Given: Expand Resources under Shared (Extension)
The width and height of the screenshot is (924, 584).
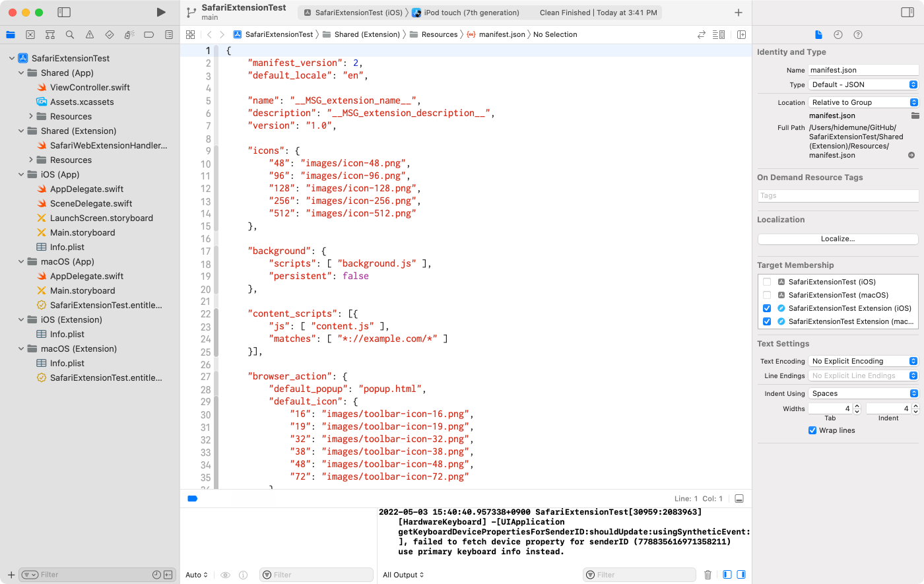Looking at the screenshot, I should point(30,160).
